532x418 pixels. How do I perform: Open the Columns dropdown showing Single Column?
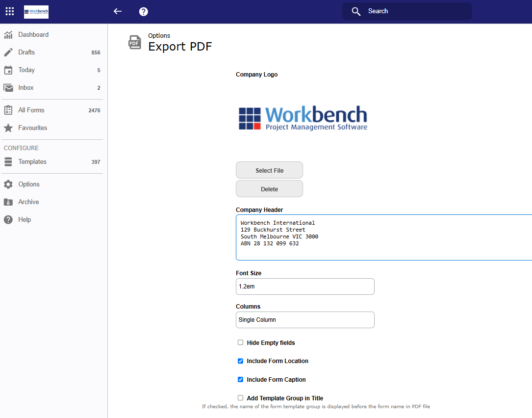(305, 320)
